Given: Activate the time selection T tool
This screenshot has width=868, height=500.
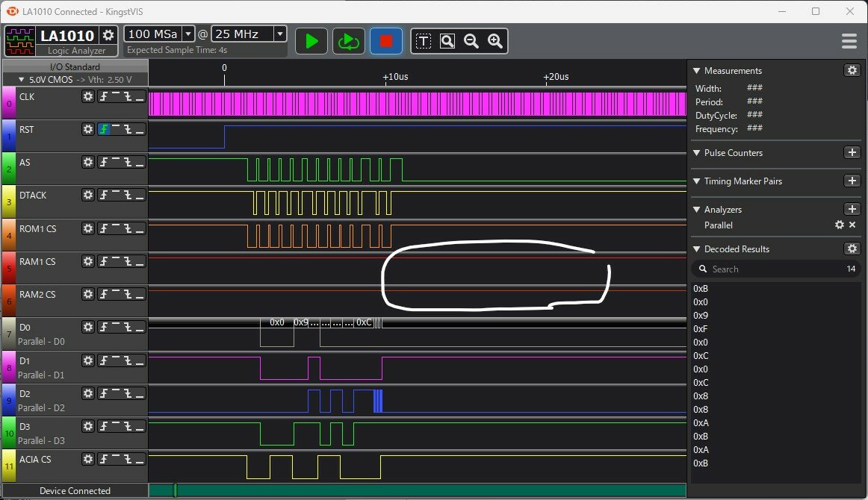Looking at the screenshot, I should click(x=424, y=41).
